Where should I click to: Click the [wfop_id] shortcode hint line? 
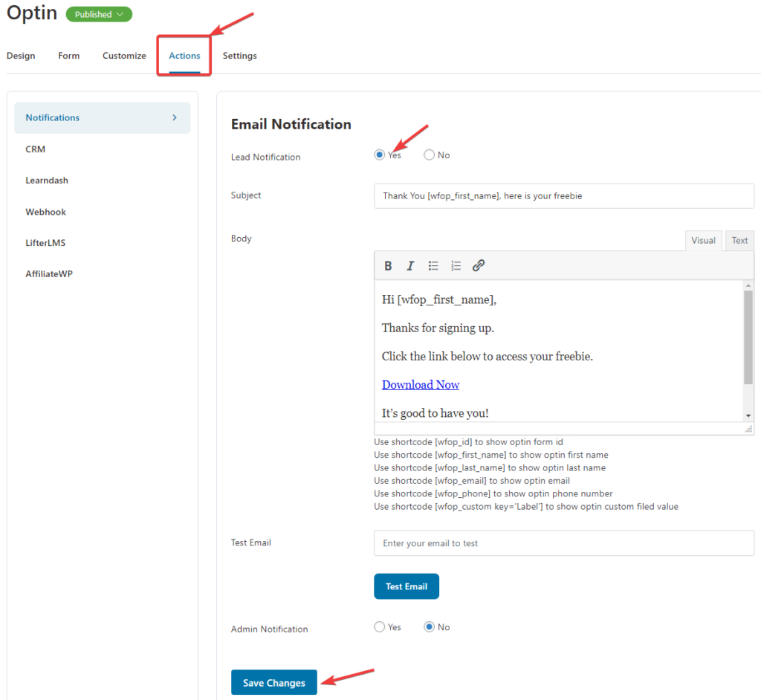click(468, 441)
